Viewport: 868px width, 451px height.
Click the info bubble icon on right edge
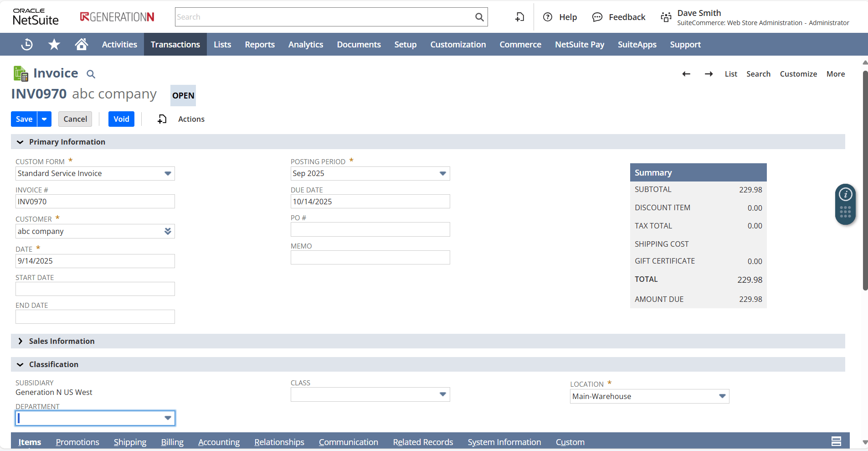846,194
